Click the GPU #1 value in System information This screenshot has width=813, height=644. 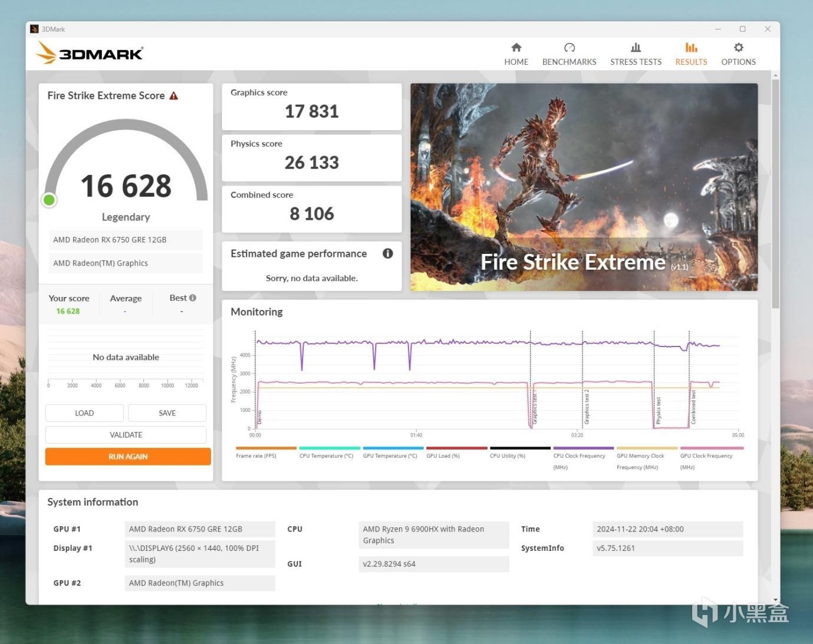[x=200, y=529]
